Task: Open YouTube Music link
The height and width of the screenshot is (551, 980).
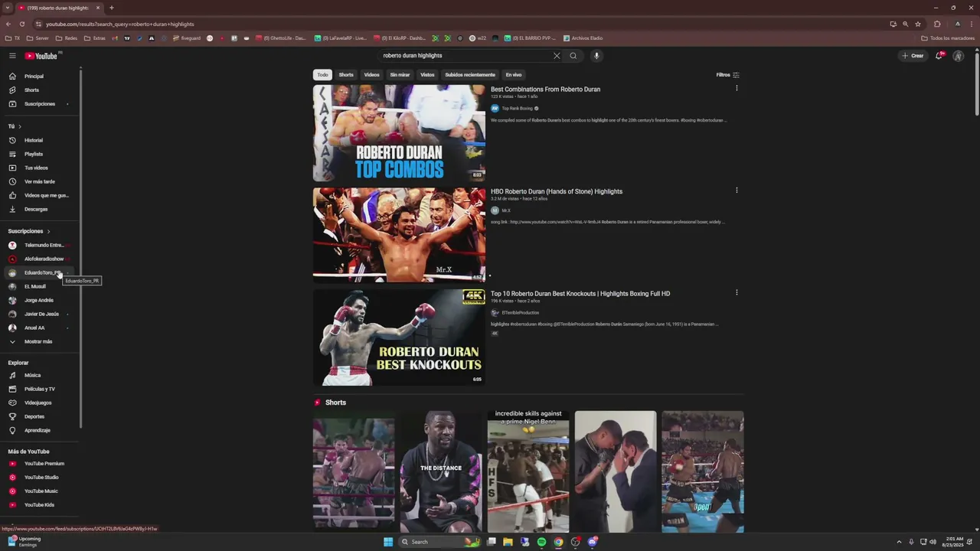Action: pyautogui.click(x=40, y=491)
